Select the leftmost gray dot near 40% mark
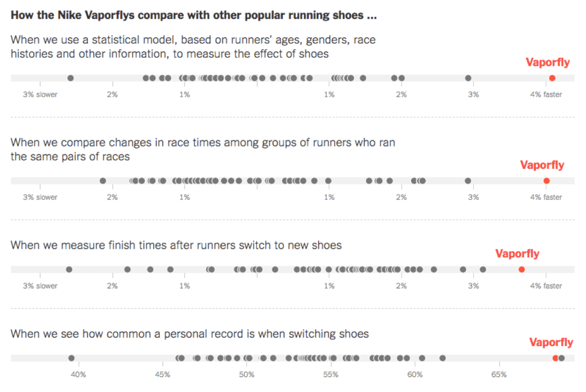 click(x=72, y=358)
